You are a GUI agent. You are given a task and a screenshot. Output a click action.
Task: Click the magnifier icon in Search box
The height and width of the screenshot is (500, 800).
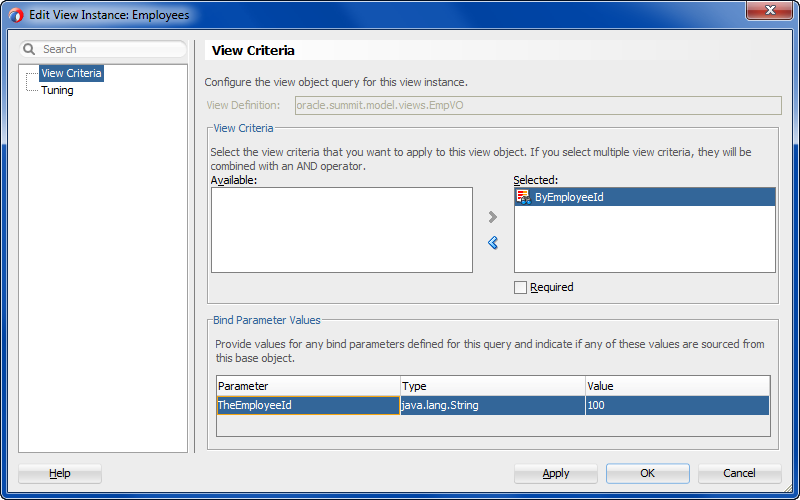(x=29, y=49)
